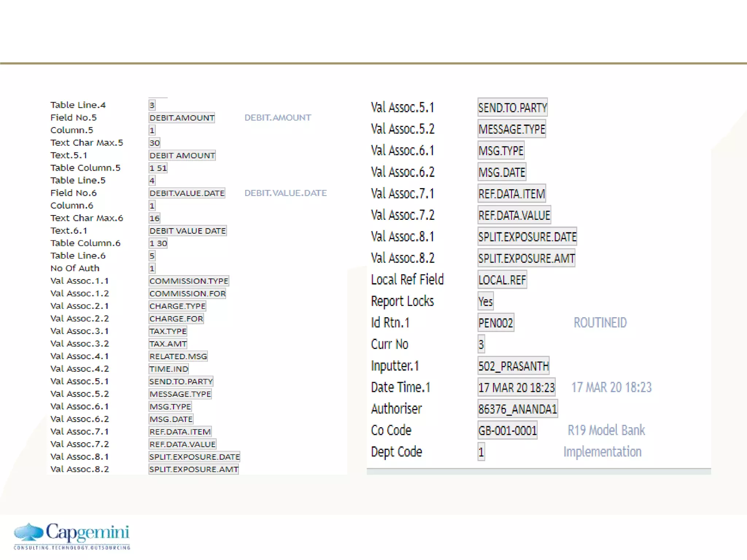
Task: Click the Inputter.1 502_PRASANTH field
Action: [514, 366]
